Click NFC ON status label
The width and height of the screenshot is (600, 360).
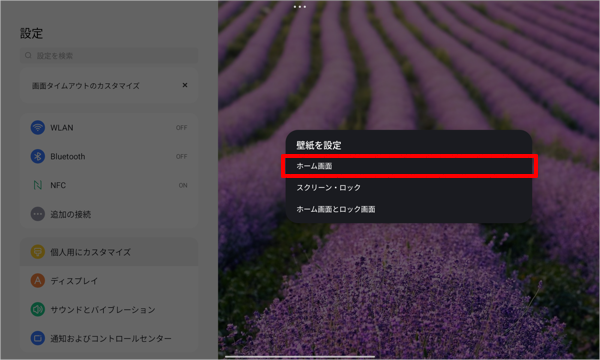click(183, 185)
